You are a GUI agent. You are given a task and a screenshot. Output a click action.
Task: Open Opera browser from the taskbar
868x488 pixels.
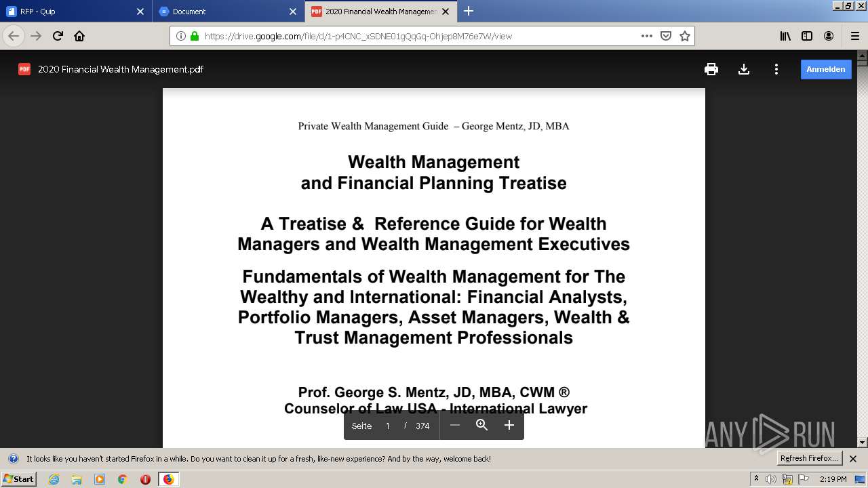click(x=145, y=479)
